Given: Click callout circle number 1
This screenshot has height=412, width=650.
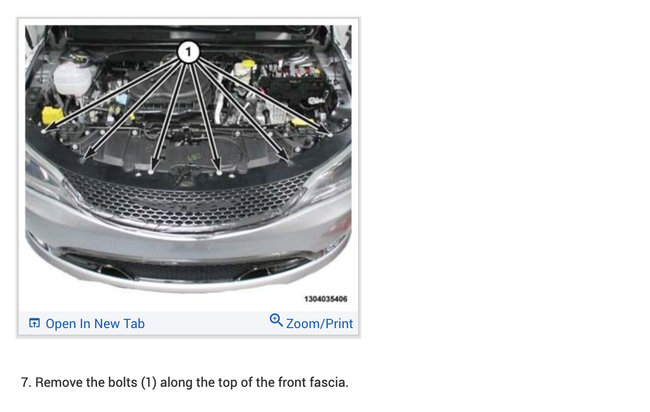Looking at the screenshot, I should [x=188, y=52].
